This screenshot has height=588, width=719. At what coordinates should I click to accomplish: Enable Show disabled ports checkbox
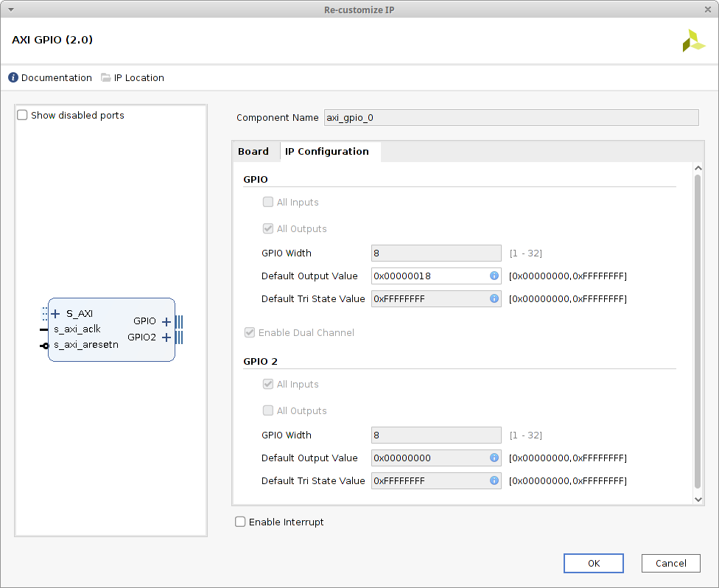(x=23, y=116)
